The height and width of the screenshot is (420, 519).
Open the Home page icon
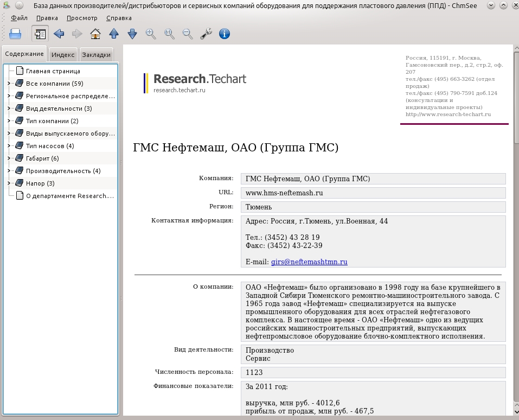[x=95, y=34]
